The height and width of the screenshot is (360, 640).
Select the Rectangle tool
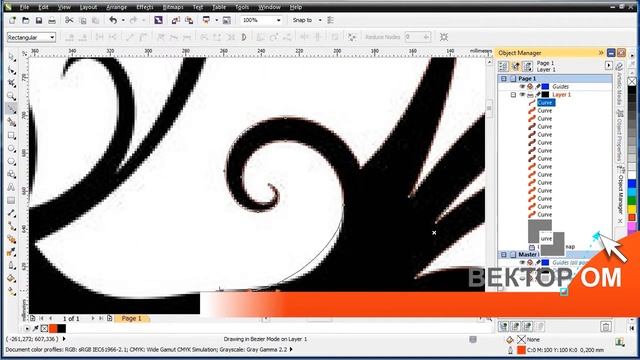tap(11, 135)
